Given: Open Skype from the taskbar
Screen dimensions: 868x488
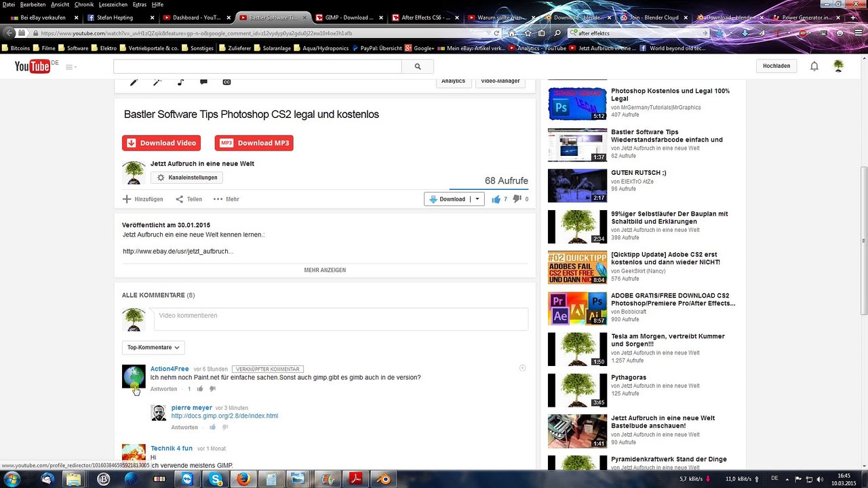Looking at the screenshot, I should click(216, 479).
